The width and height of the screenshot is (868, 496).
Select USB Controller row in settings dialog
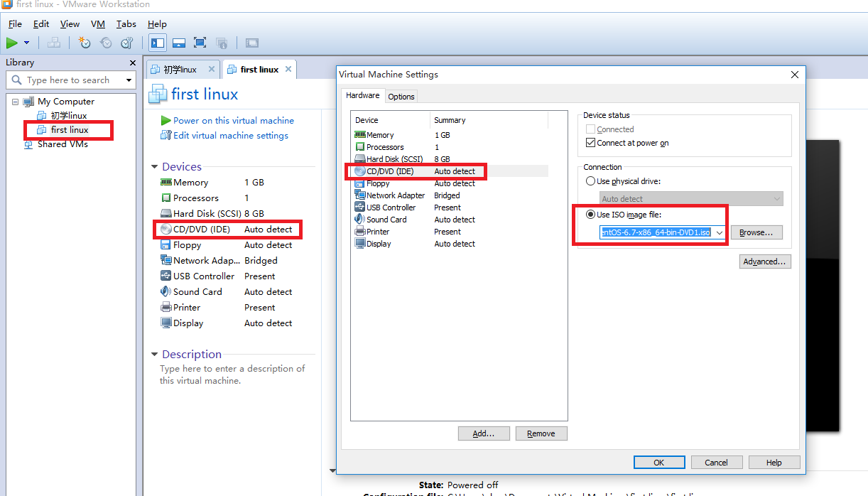pyautogui.click(x=451, y=207)
